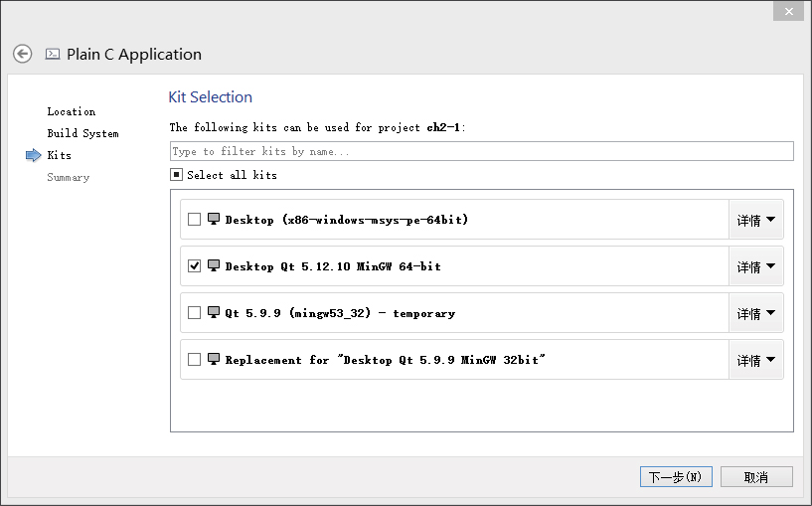This screenshot has height=506, width=812.
Task: Expand details for Replacement kit
Action: point(755,360)
